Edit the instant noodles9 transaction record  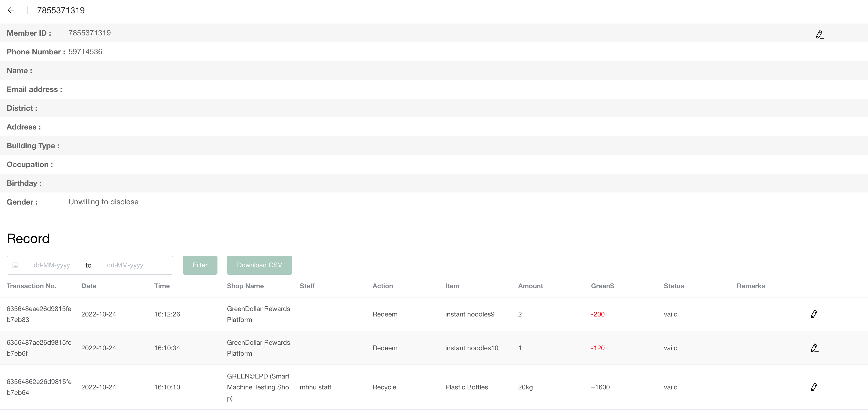point(814,314)
